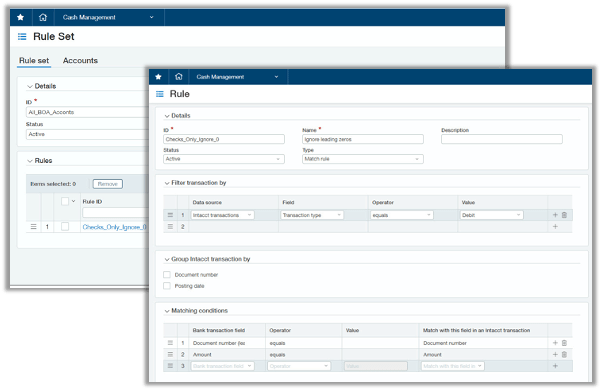Click drag handle of matching row 3
Image resolution: width=602 pixels, height=391 pixels.
(170, 366)
